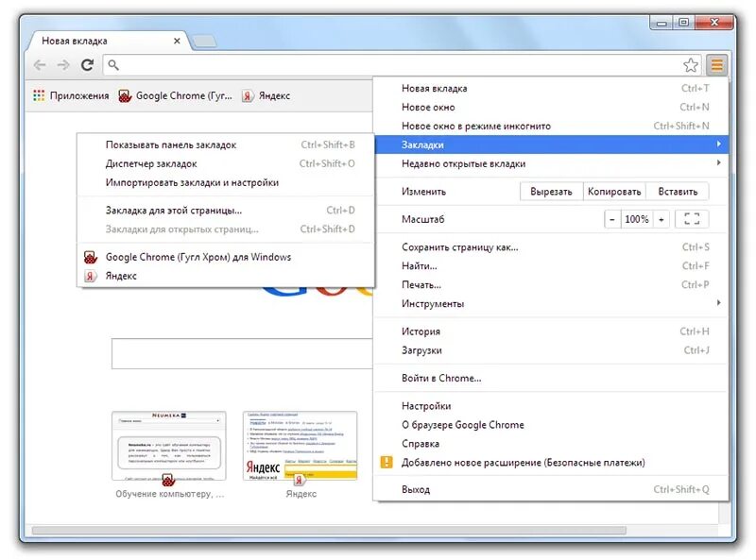756x560 pixels.
Task: Select Новая вкладка menu item
Action: point(551,88)
